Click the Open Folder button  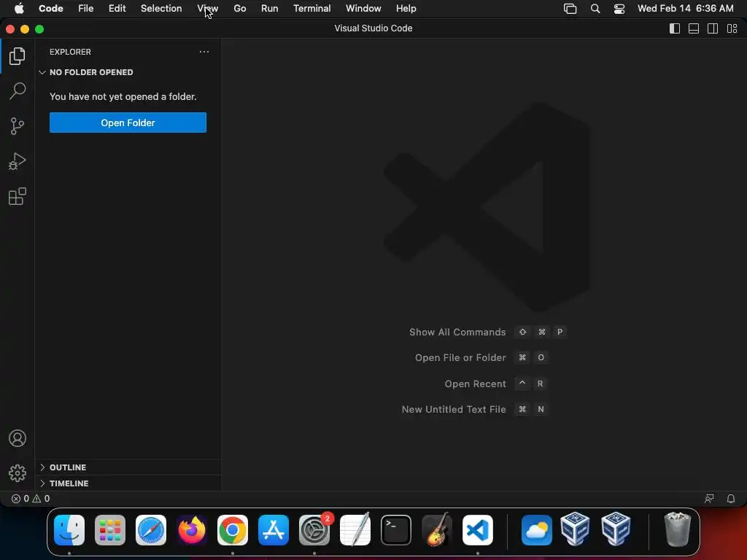click(128, 122)
